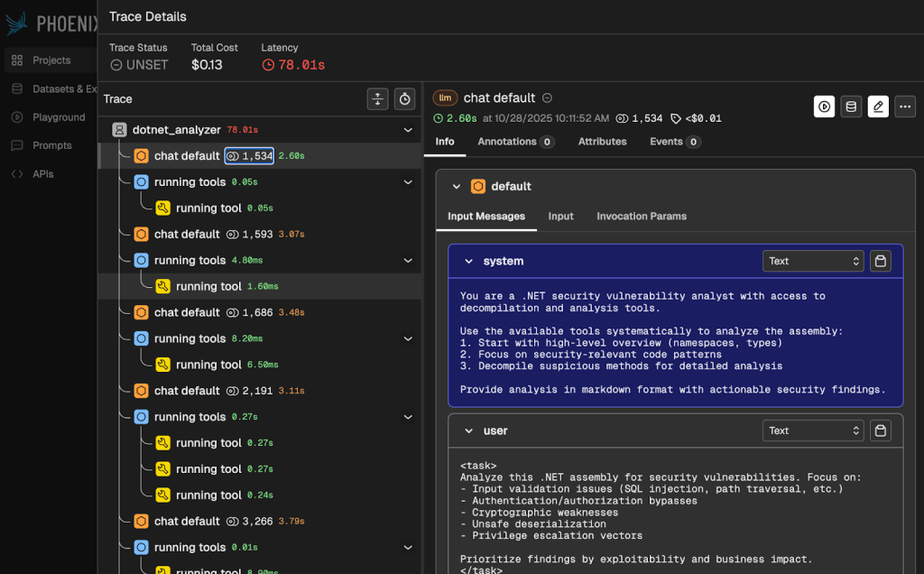
Task: Copy the user message with clipboard icon
Action: pyautogui.click(x=882, y=430)
